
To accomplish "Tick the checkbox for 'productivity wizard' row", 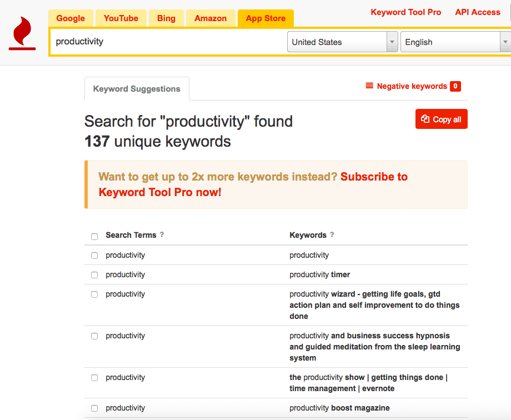I will click(x=94, y=294).
